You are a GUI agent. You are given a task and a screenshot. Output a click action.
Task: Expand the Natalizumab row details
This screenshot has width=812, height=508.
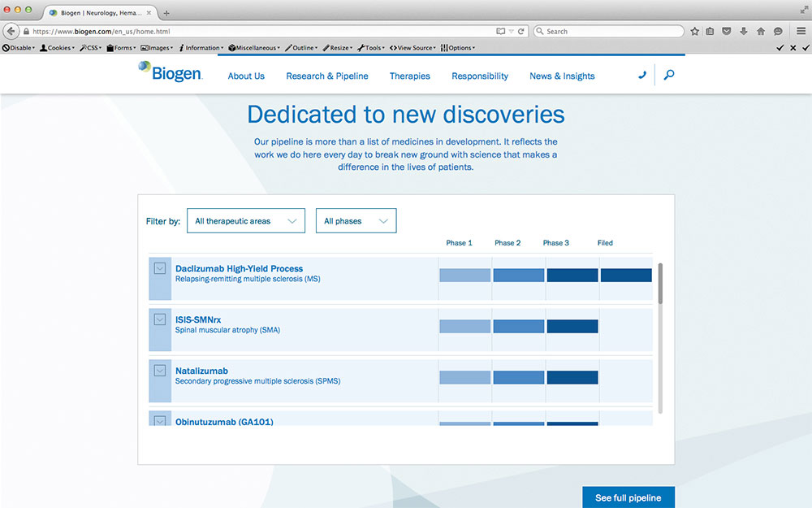[160, 371]
